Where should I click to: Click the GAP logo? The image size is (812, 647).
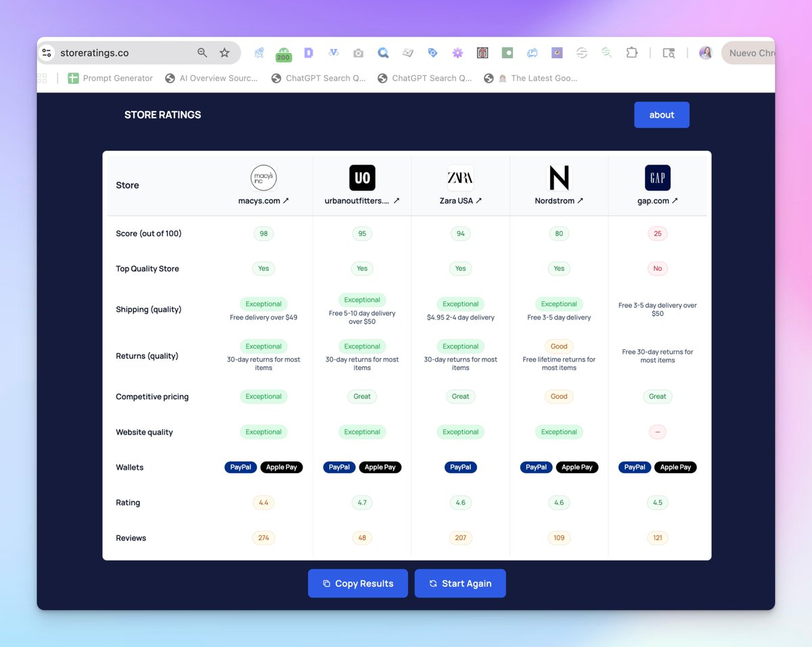tap(658, 178)
